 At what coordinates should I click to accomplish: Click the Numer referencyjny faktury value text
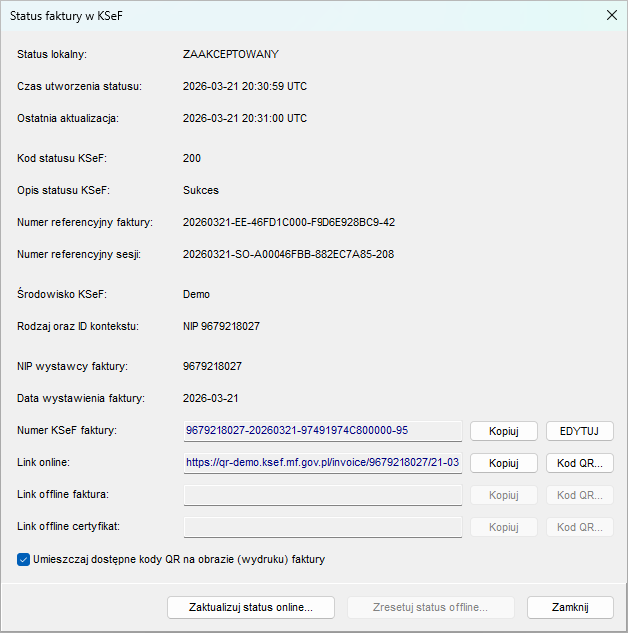pyautogui.click(x=288, y=222)
